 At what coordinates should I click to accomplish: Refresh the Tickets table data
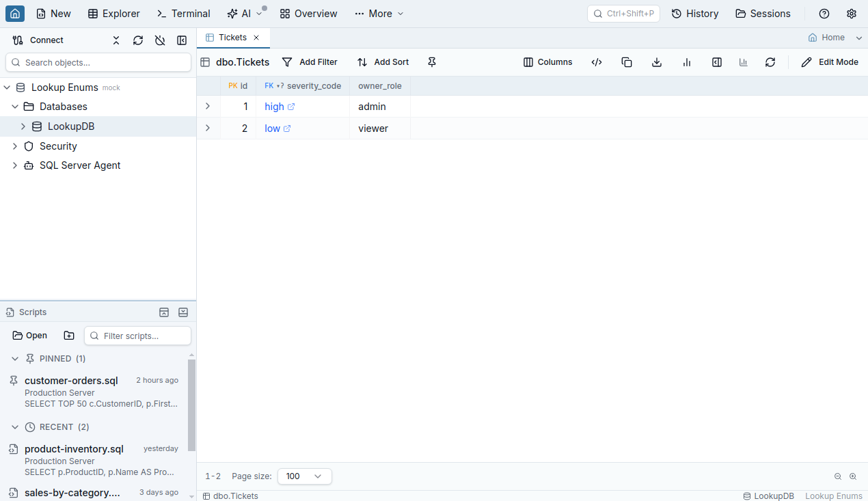770,62
